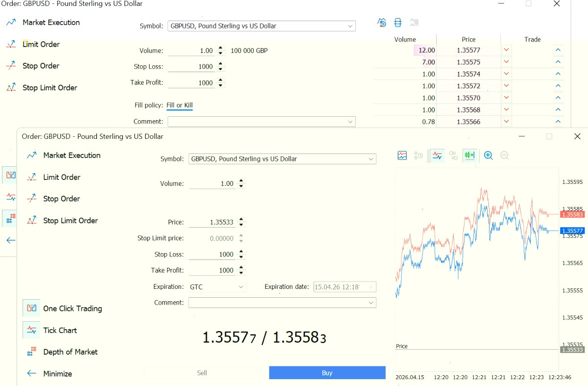Click the gray 1.35533 price level marker on chart
Viewport: 588px width, 386px height.
pyautogui.click(x=572, y=350)
